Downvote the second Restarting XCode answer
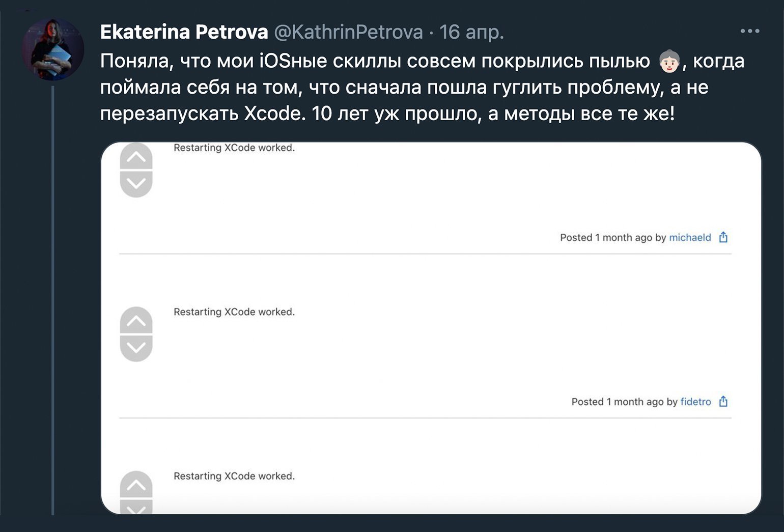The height and width of the screenshot is (532, 784). point(136,348)
